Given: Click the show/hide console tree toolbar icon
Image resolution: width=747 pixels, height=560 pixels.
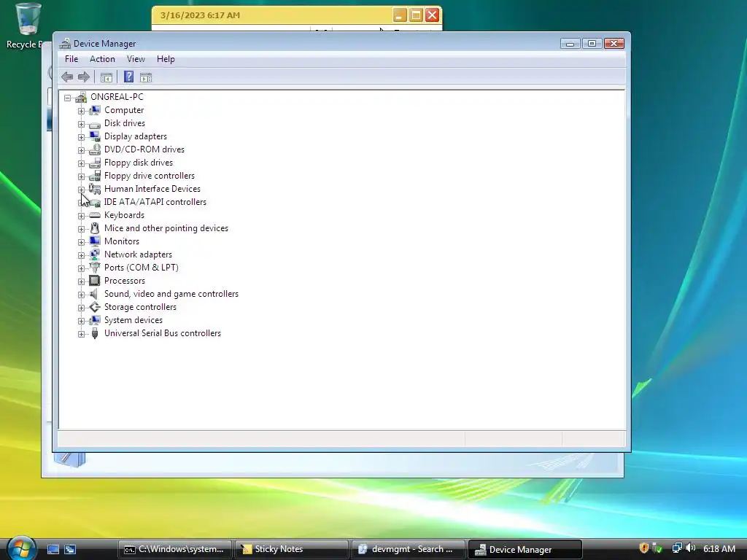Looking at the screenshot, I should coord(107,77).
